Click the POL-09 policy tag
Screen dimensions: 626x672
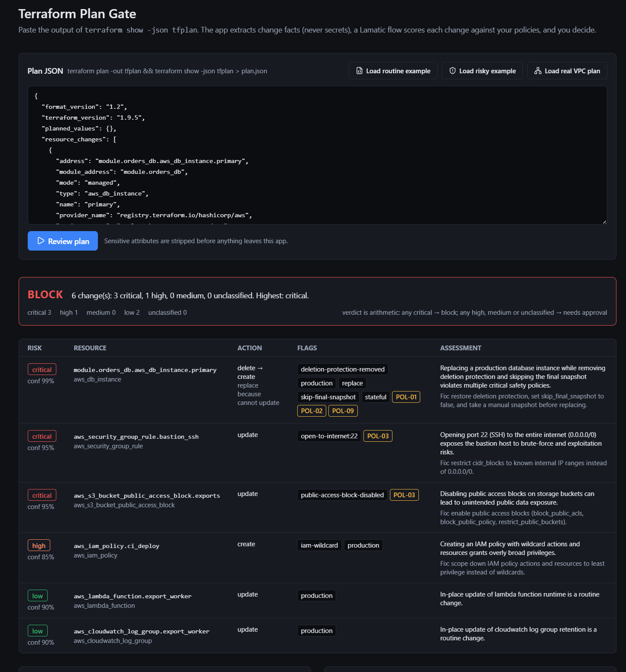pyautogui.click(x=343, y=411)
